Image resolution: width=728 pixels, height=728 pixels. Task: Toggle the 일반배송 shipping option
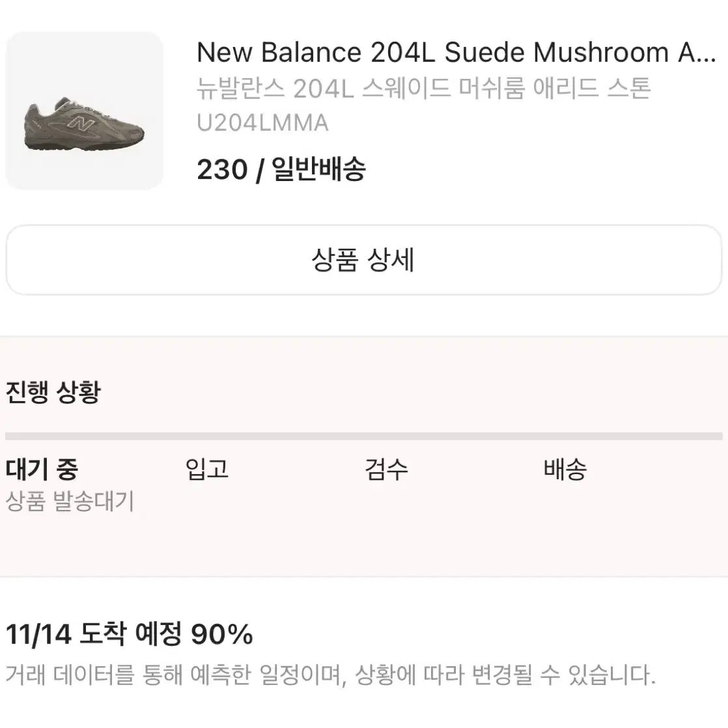point(317,169)
